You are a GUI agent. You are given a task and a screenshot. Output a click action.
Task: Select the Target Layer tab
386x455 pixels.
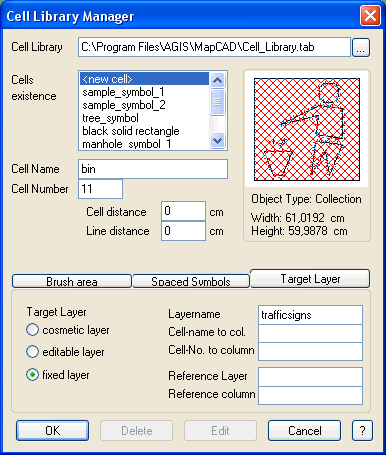310,279
